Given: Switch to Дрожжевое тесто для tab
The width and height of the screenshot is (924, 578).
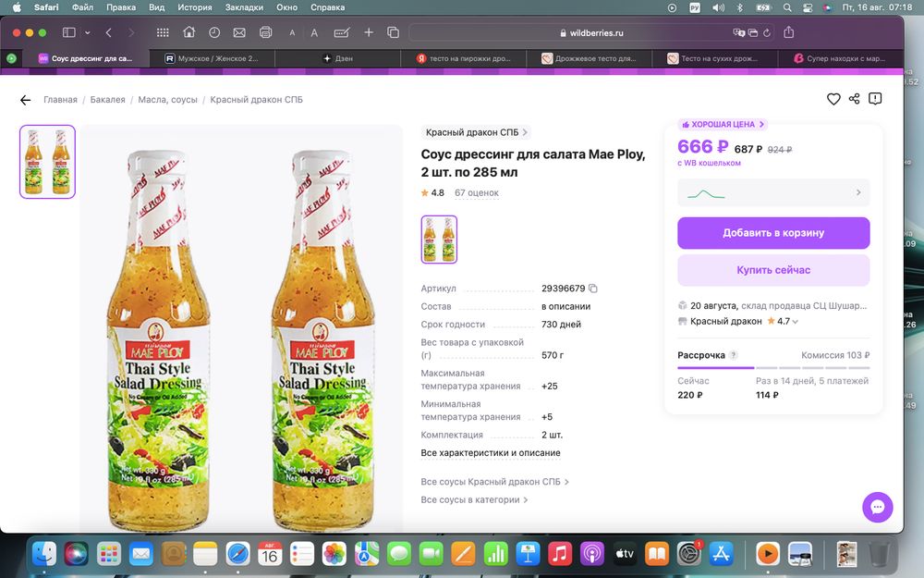Looking at the screenshot, I should (590, 58).
